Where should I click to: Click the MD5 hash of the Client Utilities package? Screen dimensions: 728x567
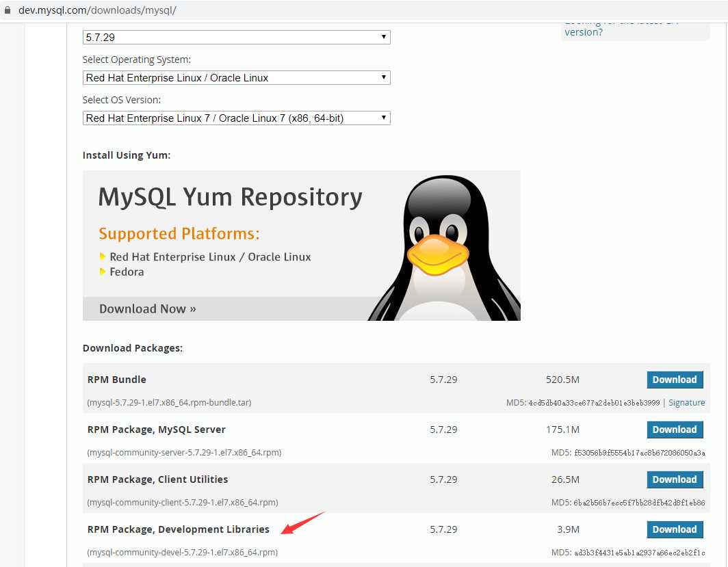(x=639, y=503)
